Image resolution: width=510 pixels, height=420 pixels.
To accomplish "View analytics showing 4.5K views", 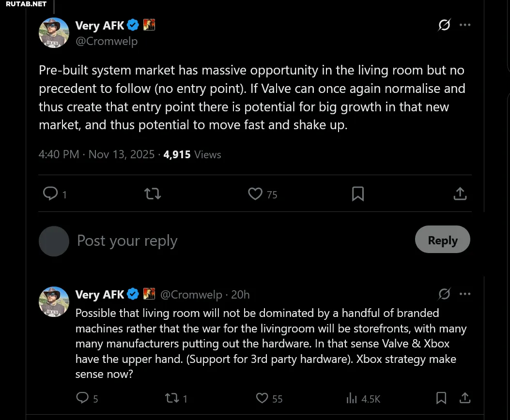I will click(352, 398).
